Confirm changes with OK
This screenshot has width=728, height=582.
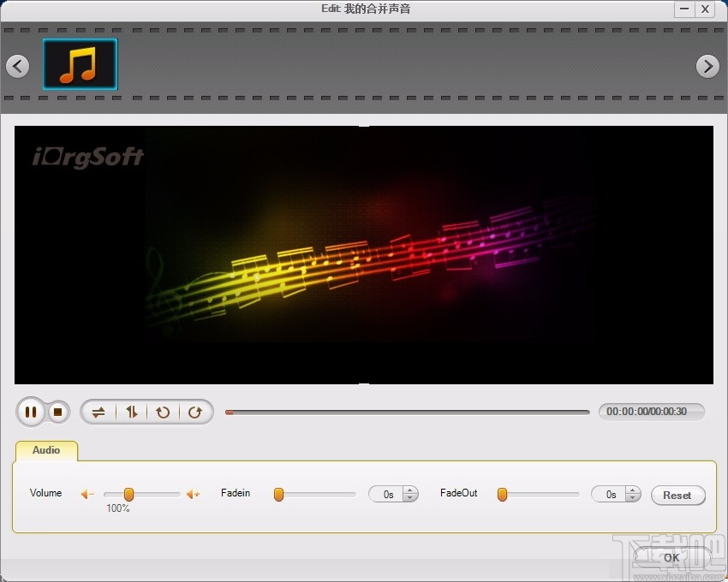tap(671, 557)
